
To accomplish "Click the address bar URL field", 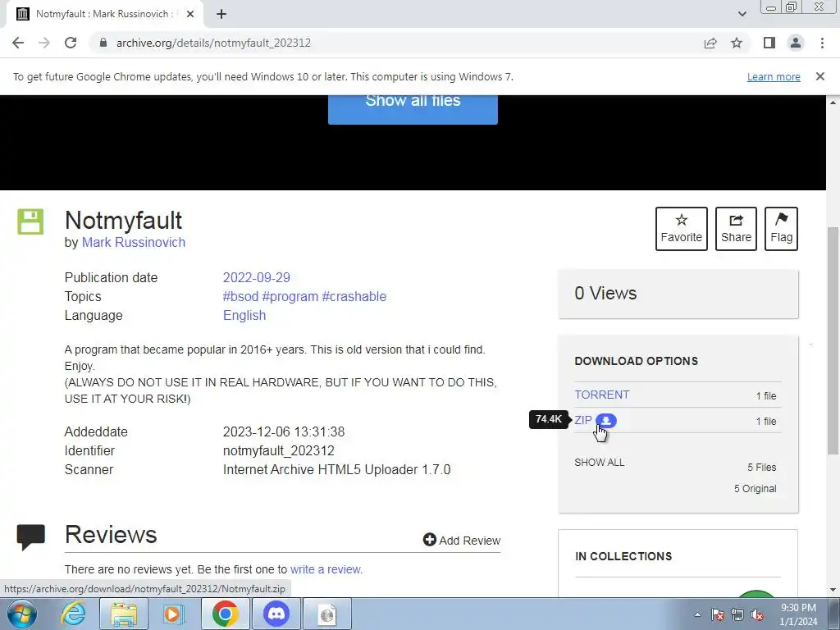I will click(396, 43).
